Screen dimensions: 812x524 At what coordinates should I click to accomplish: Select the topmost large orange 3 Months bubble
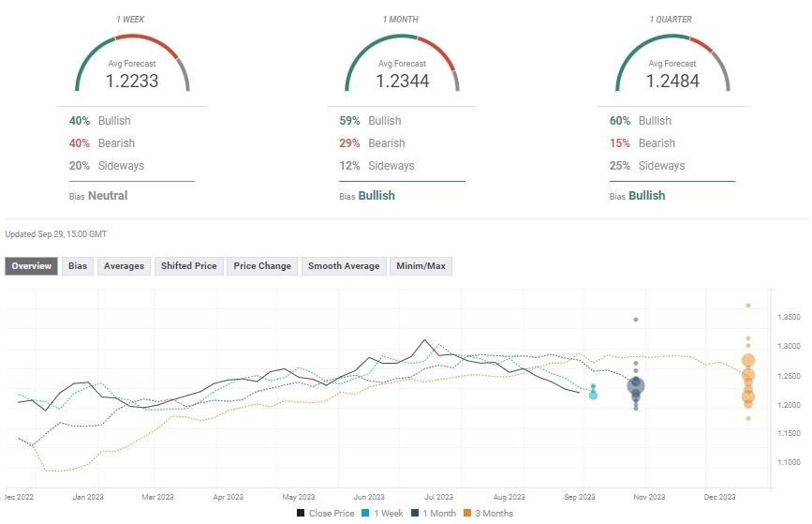coord(748,361)
